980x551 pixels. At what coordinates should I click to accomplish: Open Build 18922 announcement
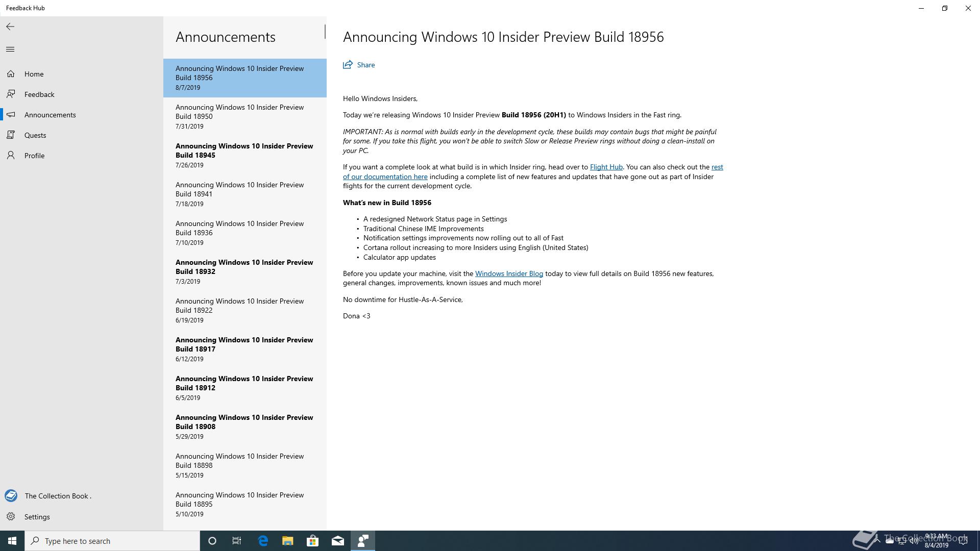point(245,311)
